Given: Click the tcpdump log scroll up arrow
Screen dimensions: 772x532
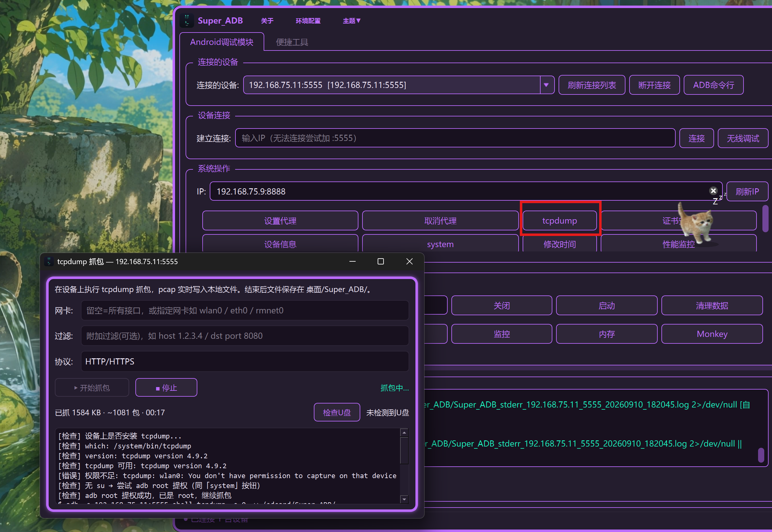Looking at the screenshot, I should pyautogui.click(x=404, y=433).
